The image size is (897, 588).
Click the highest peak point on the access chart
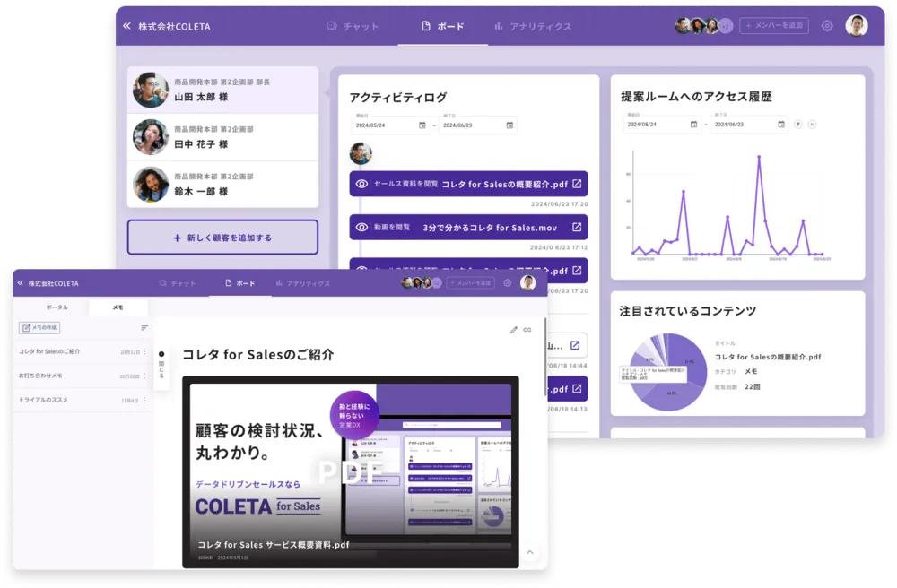(759, 157)
